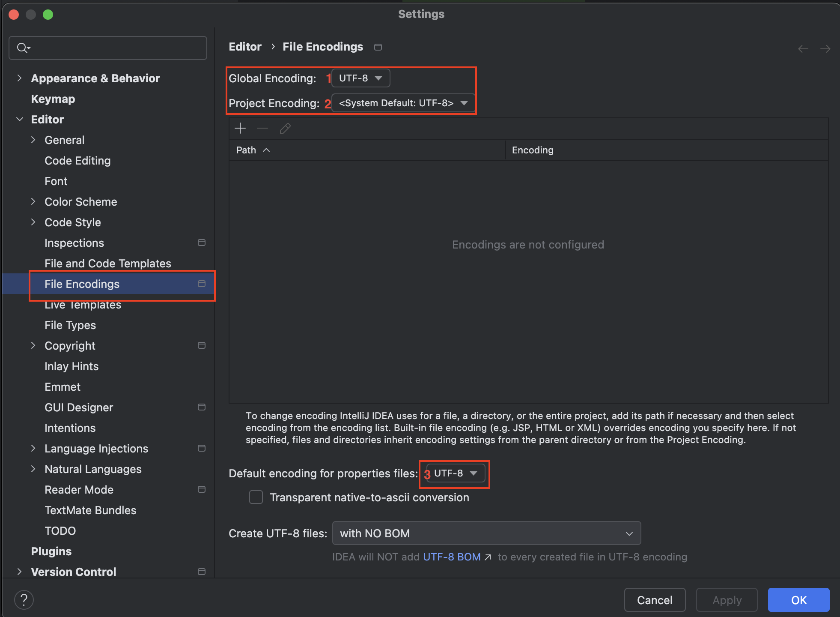Click project-level icon beside File Encodings heading

coord(378,47)
